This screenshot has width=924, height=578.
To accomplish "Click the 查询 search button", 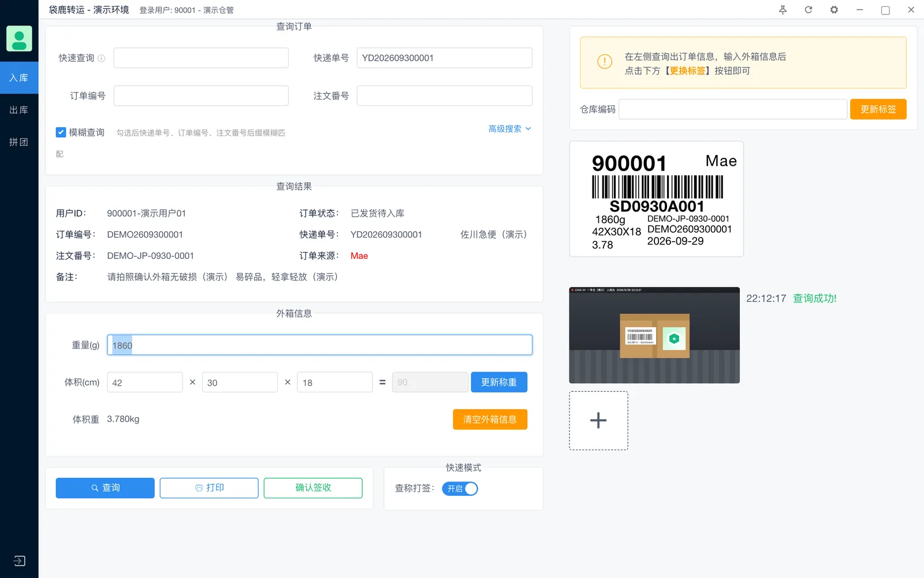I will coord(105,488).
